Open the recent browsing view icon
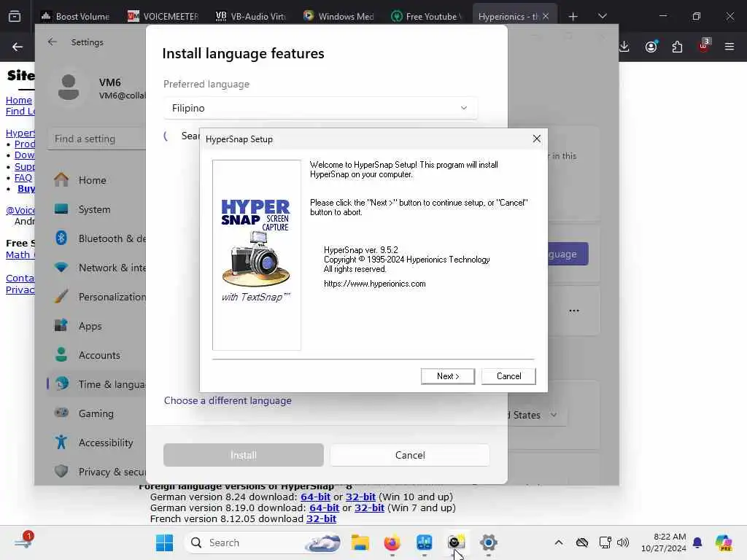Image resolution: width=747 pixels, height=560 pixels. click(15, 17)
